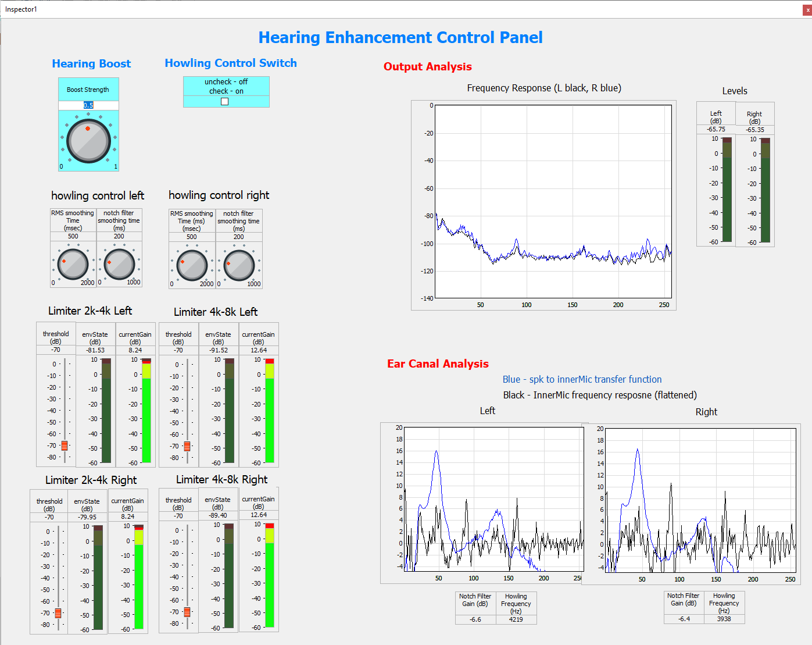
Task: Click left howling RMS smoothing time knob
Action: tap(73, 265)
